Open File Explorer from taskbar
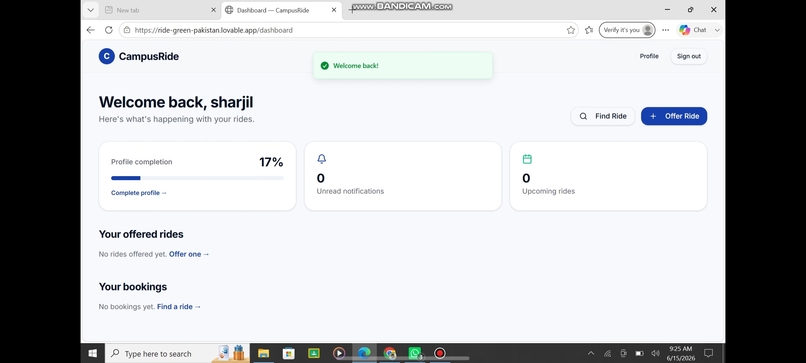The height and width of the screenshot is (363, 806). 263,353
